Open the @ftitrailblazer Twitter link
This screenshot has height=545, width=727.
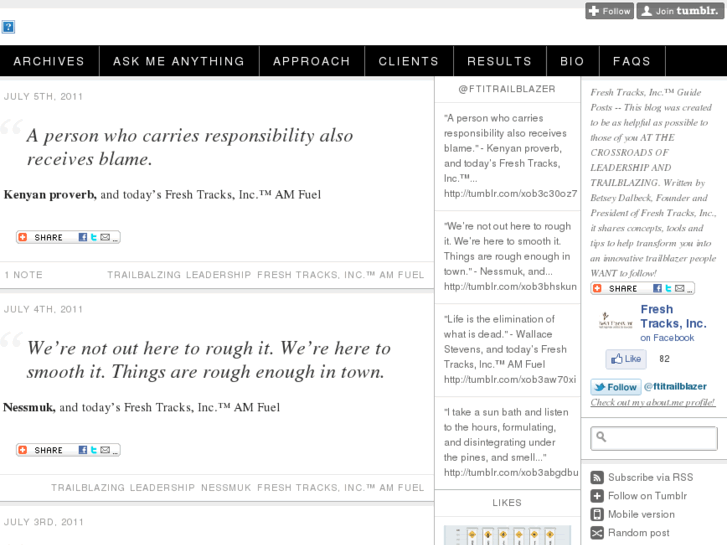(x=676, y=386)
